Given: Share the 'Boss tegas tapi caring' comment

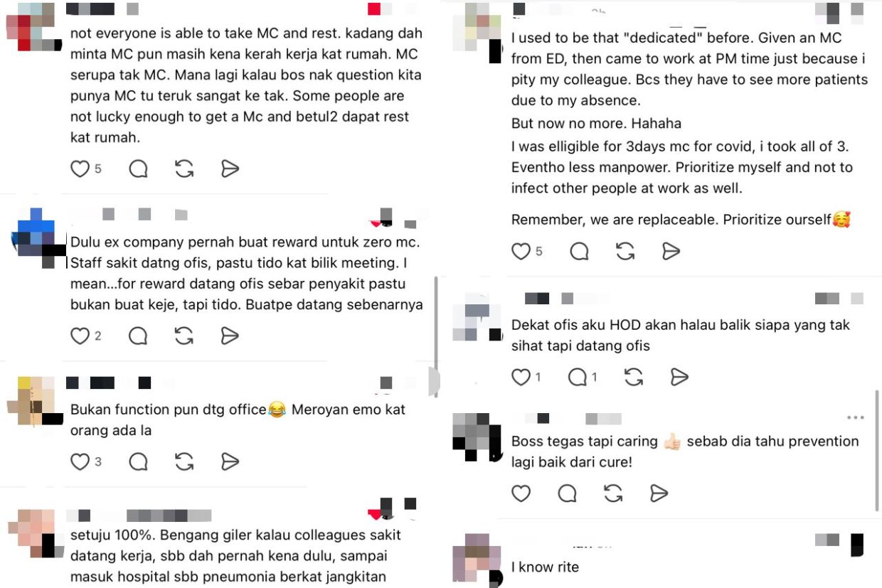Looking at the screenshot, I should tap(659, 493).
